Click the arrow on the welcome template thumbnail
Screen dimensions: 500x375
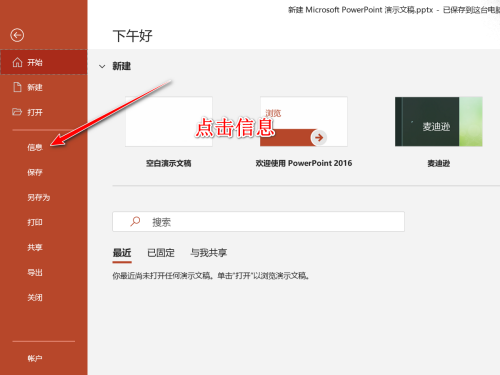pos(319,137)
